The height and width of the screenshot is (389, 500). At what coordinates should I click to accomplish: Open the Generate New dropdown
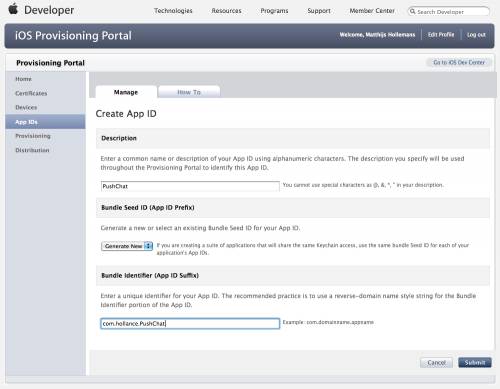pos(127,246)
